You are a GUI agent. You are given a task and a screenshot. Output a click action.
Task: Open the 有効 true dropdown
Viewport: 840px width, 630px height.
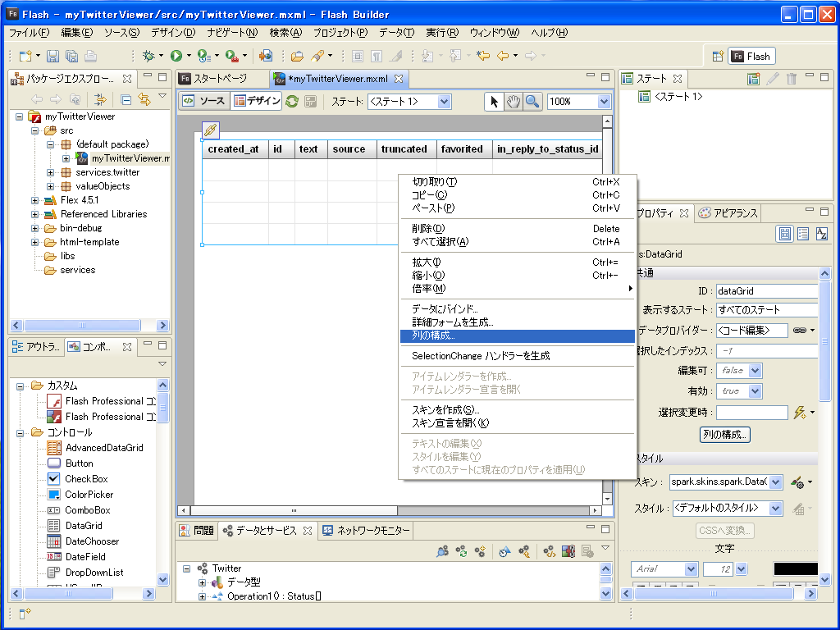[756, 391]
